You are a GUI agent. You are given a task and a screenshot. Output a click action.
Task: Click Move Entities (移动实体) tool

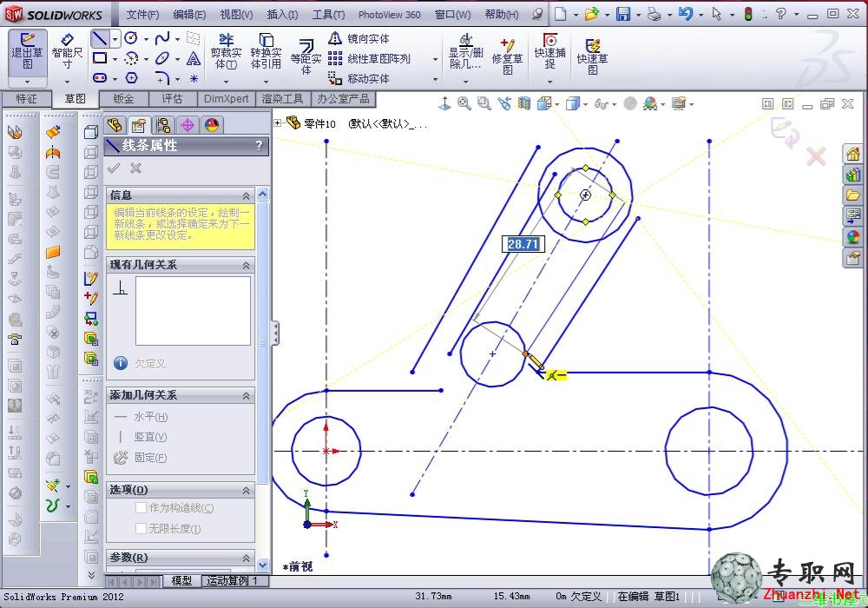(x=358, y=79)
